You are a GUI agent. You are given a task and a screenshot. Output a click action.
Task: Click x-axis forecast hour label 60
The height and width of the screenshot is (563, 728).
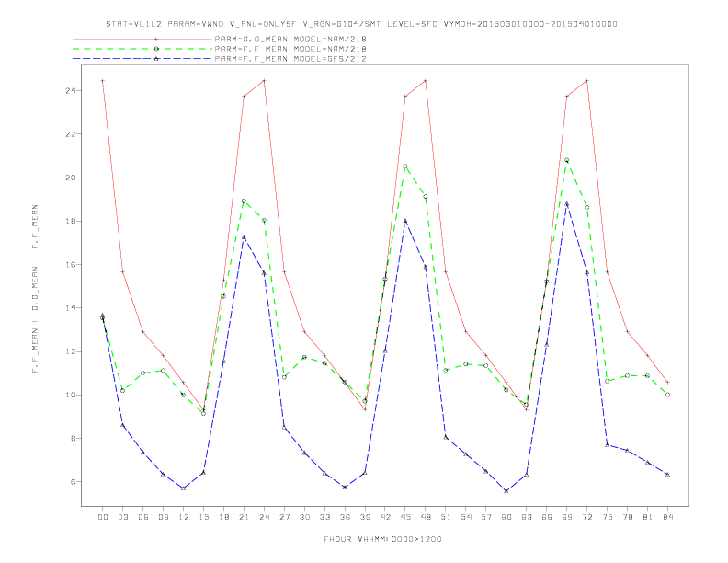click(506, 517)
